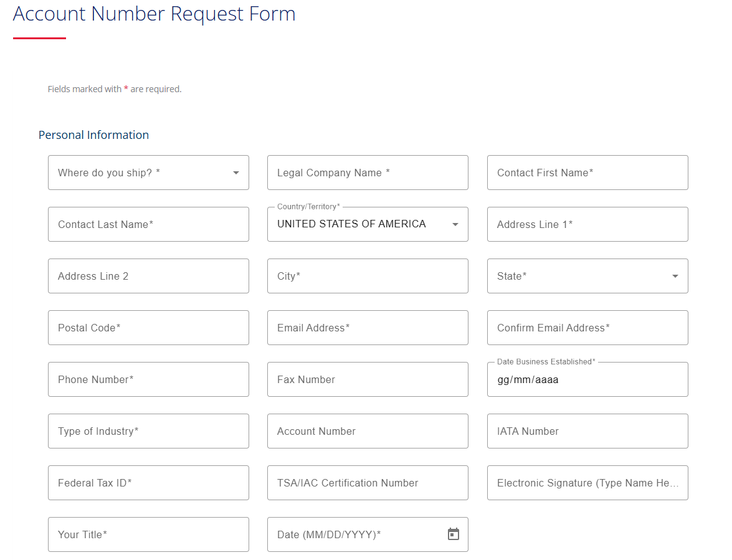The height and width of the screenshot is (560, 732).
Task: Click the Email Address field
Action: point(368,328)
